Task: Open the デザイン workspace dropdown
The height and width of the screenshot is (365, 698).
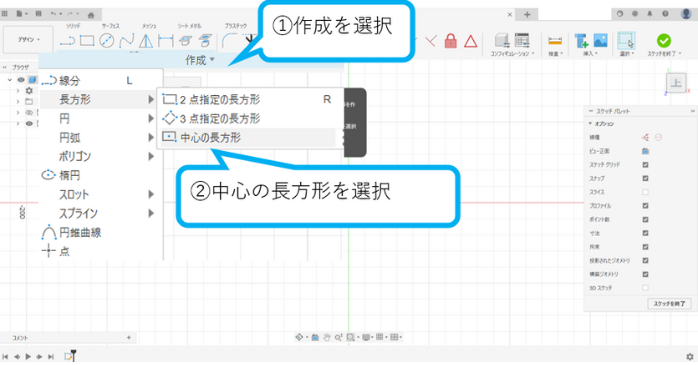Action: coord(28,40)
